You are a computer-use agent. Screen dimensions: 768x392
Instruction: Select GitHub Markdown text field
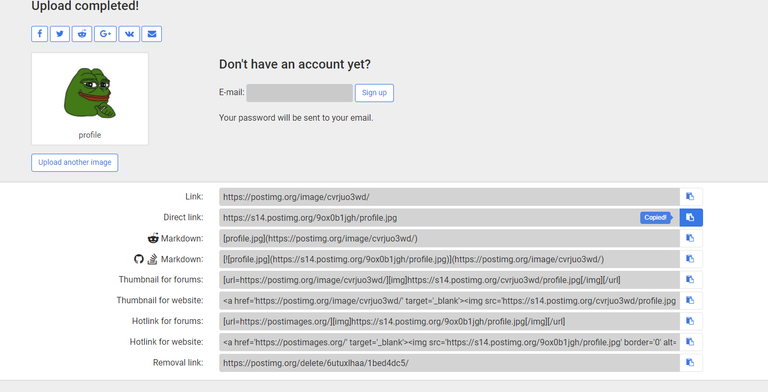point(449,259)
